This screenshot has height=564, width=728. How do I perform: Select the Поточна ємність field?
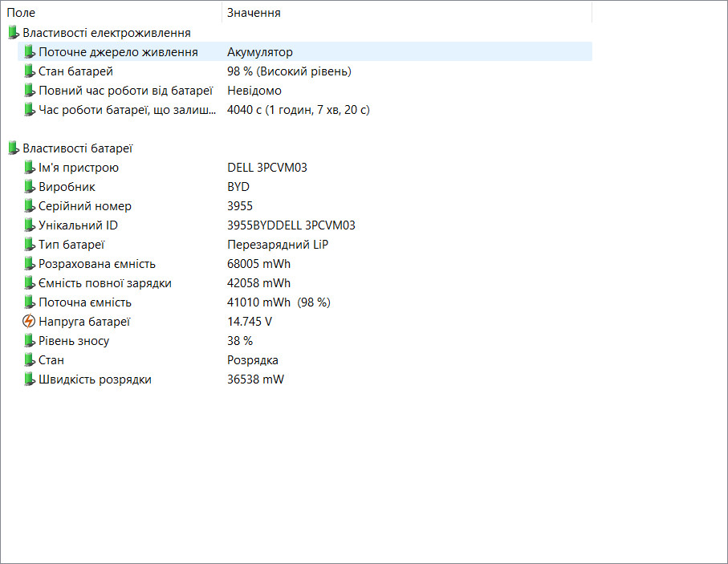point(85,302)
